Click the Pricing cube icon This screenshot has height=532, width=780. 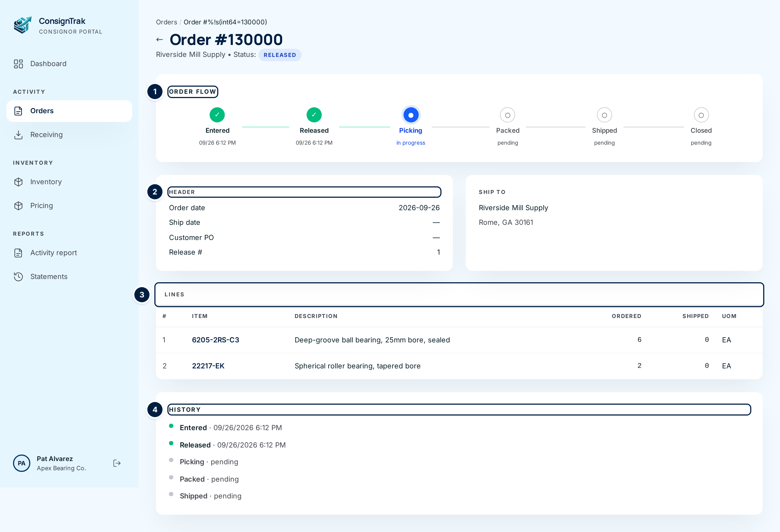[18, 206]
